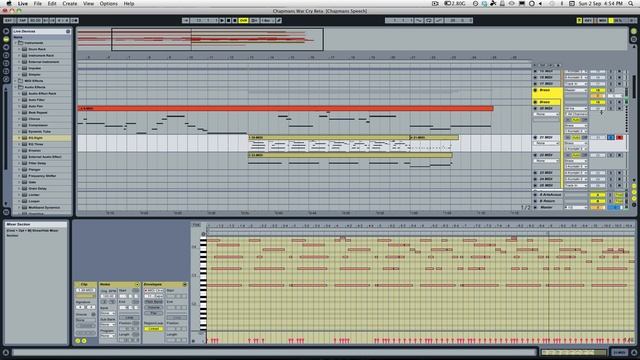
Task: Toggle the Loop switch in control bar
Action: 429,20
